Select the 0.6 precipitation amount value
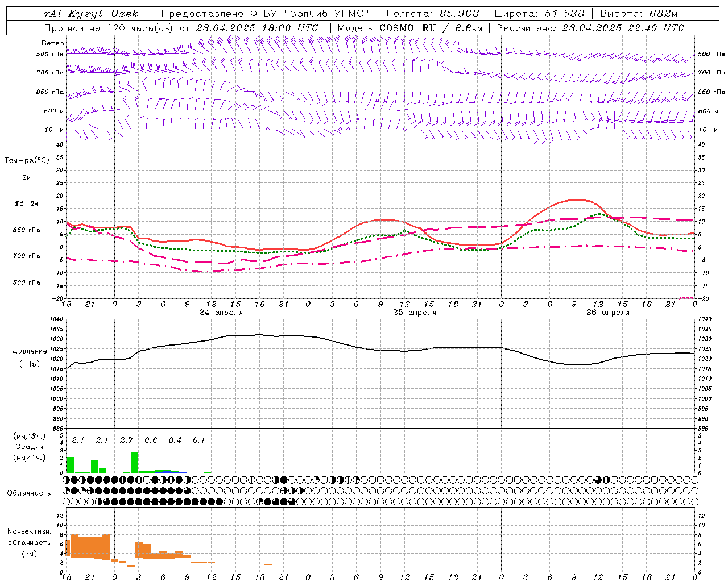This screenshot has height=582, width=728. click(151, 440)
